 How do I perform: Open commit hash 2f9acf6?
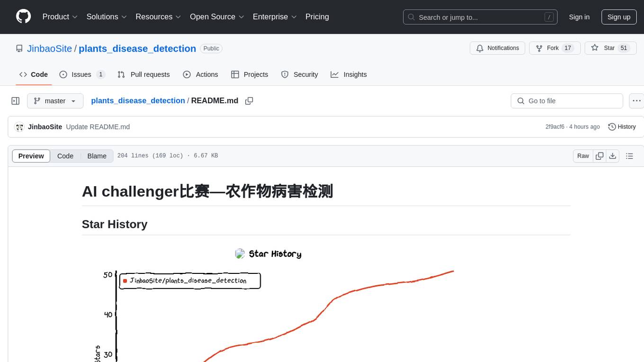pyautogui.click(x=555, y=127)
